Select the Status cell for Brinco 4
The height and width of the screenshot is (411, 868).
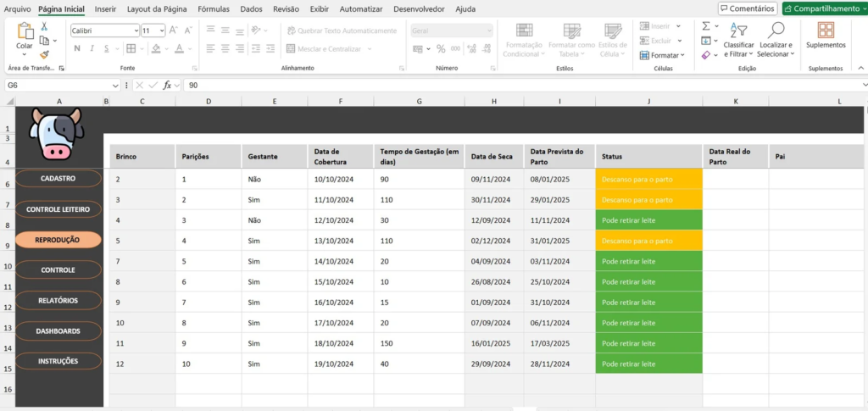[x=648, y=220]
